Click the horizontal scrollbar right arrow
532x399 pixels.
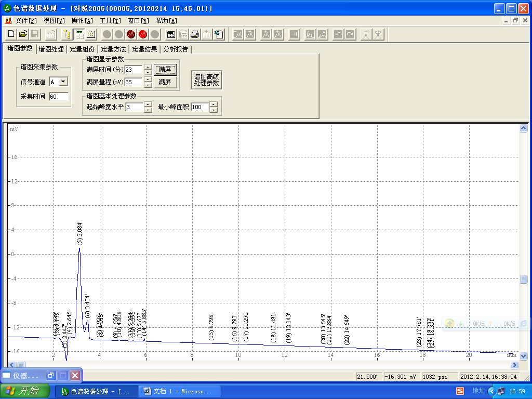[515, 365]
